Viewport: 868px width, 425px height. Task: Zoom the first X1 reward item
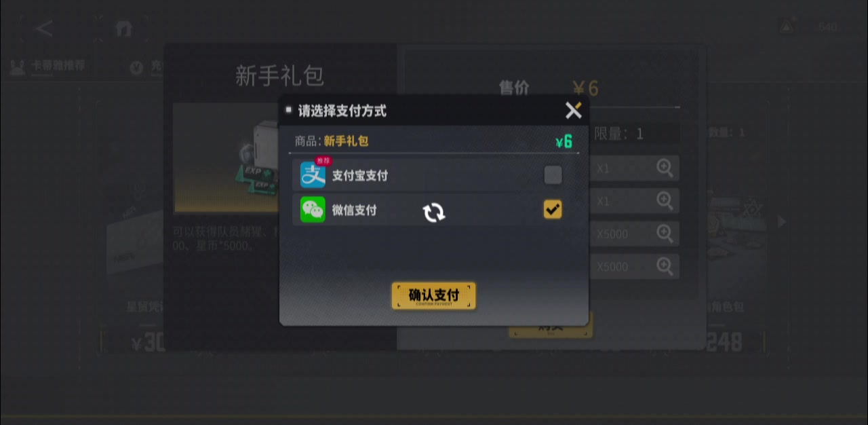pyautogui.click(x=665, y=168)
